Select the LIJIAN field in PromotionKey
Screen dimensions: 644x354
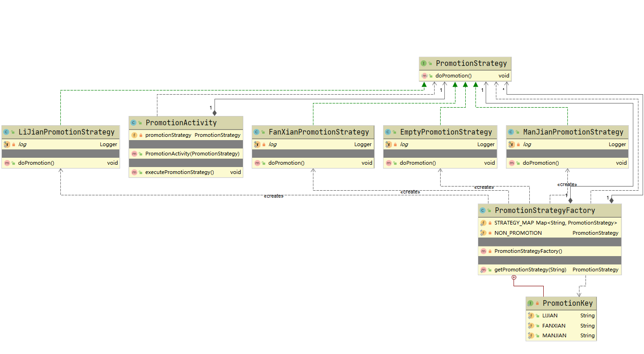pos(550,315)
